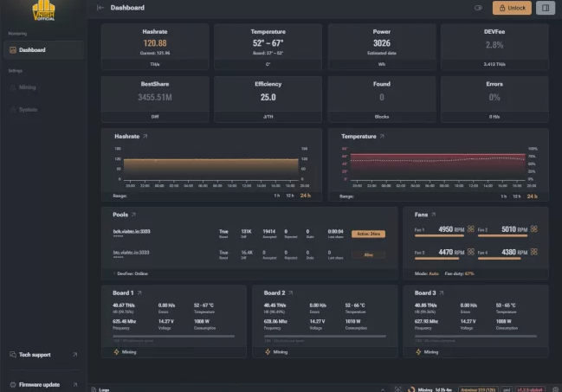The width and height of the screenshot is (562, 392).
Task: Click the Board 3 progress bar
Action: (x=476, y=336)
